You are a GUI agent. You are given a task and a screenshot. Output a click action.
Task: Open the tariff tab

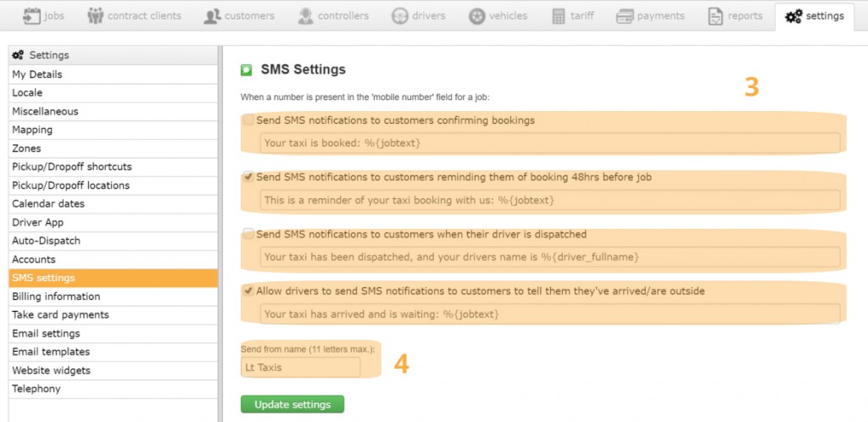click(x=574, y=17)
